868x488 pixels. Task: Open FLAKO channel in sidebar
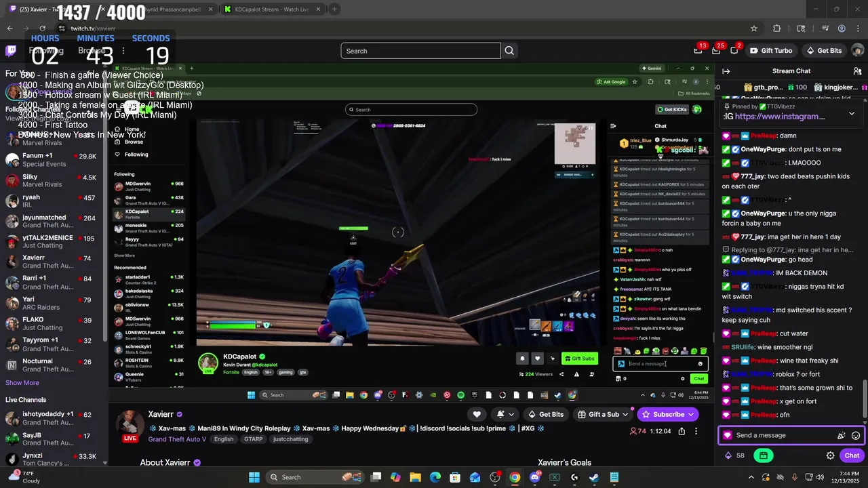point(53,323)
